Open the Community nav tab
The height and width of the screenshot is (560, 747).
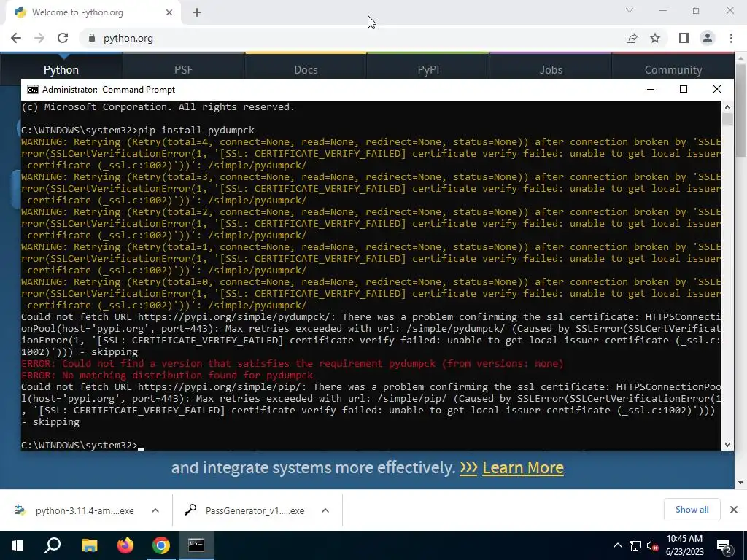point(673,69)
